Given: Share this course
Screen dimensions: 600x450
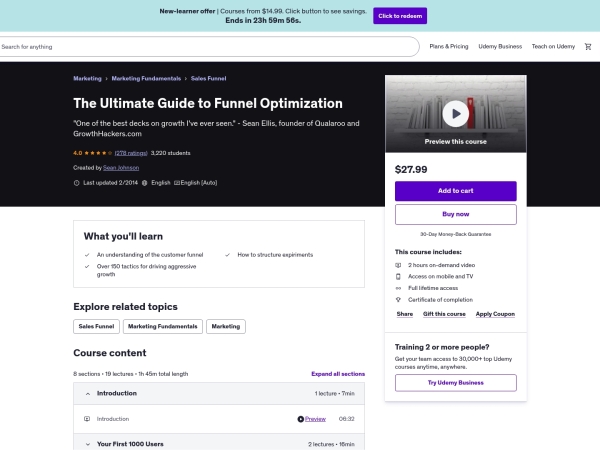Looking at the screenshot, I should point(404,314).
